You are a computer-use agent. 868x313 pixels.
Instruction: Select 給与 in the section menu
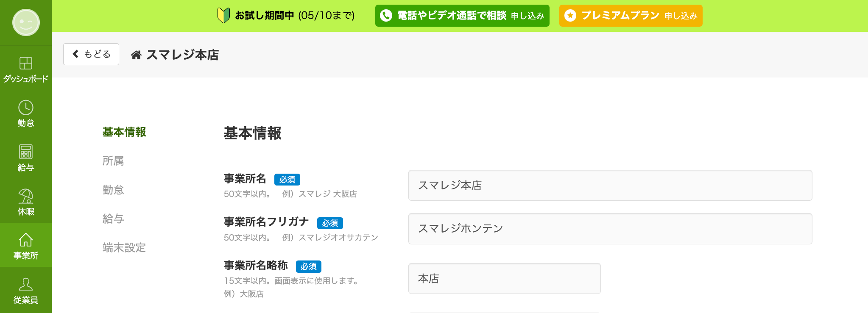(x=113, y=219)
